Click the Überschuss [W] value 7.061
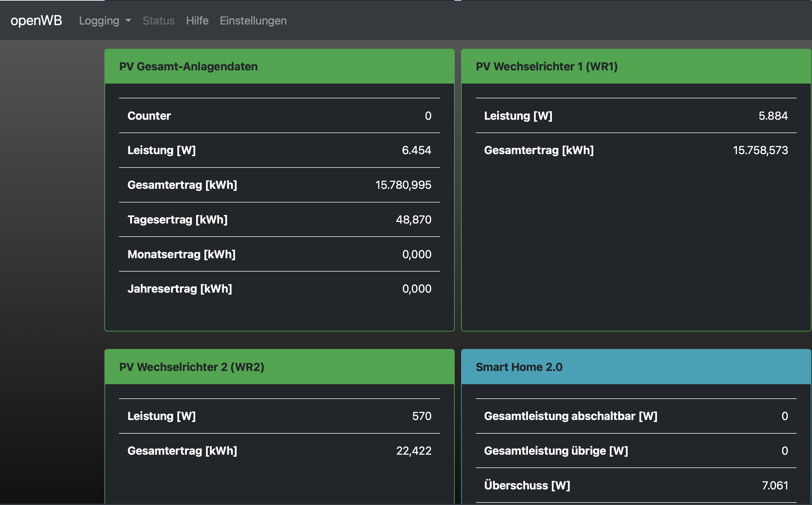Image resolution: width=812 pixels, height=505 pixels. (x=775, y=485)
